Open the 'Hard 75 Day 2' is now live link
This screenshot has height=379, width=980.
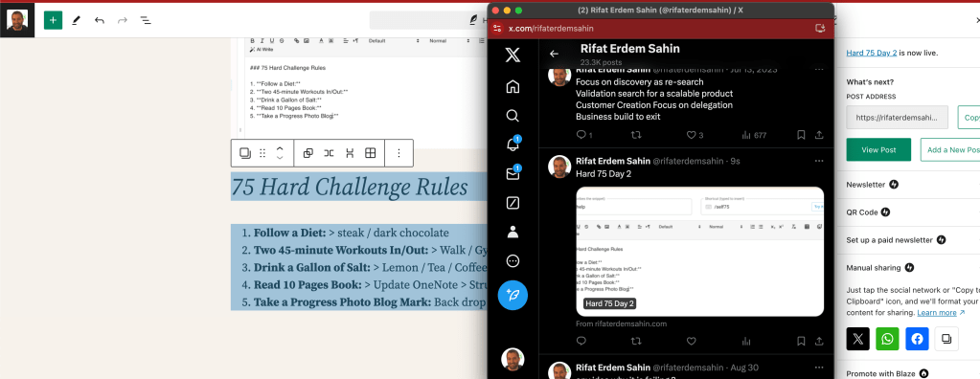pos(872,53)
